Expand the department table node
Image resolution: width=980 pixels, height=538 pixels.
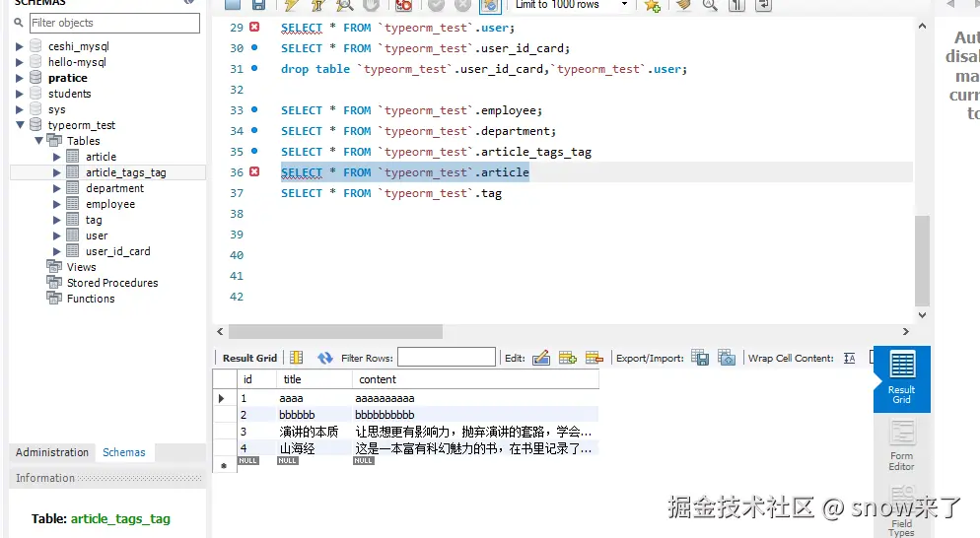[x=57, y=188]
